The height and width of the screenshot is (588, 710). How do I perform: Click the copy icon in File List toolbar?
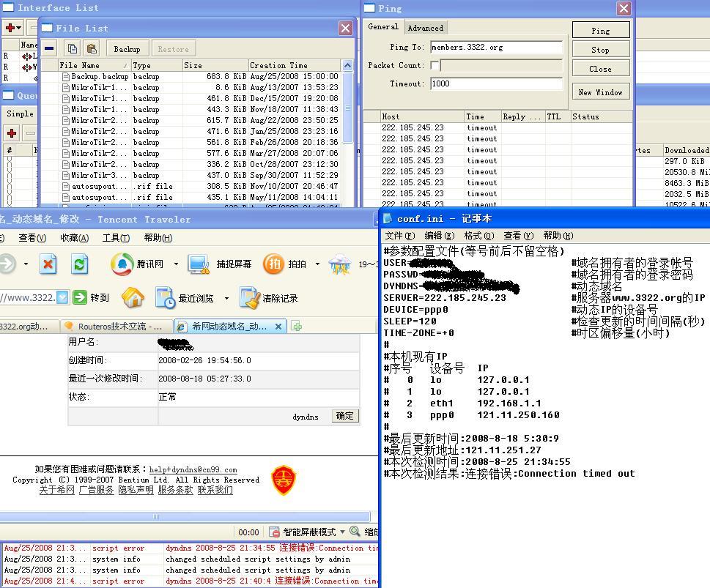click(73, 48)
